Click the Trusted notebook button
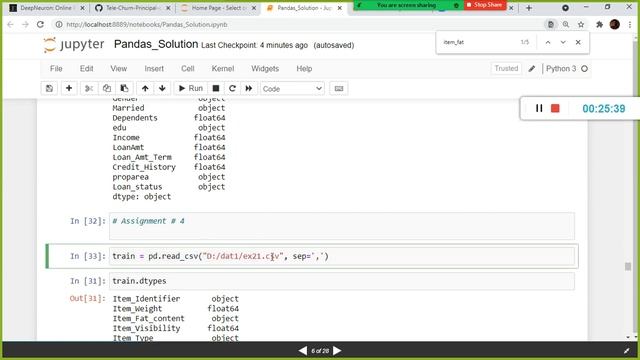Viewport: 640px width, 360px height. (x=506, y=69)
